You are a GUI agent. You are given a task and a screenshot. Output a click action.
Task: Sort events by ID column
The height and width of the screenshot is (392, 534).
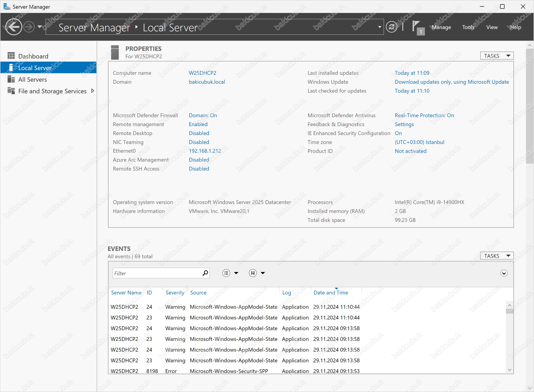point(149,293)
